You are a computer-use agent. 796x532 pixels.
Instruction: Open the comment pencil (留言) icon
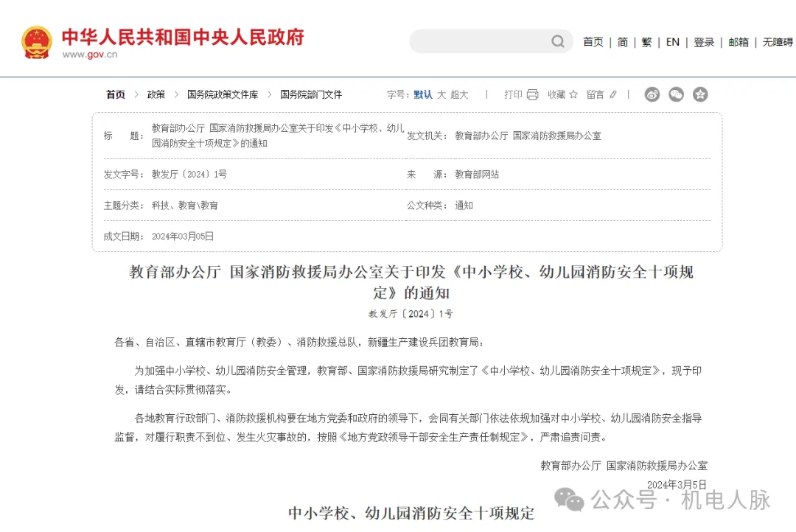[612, 94]
